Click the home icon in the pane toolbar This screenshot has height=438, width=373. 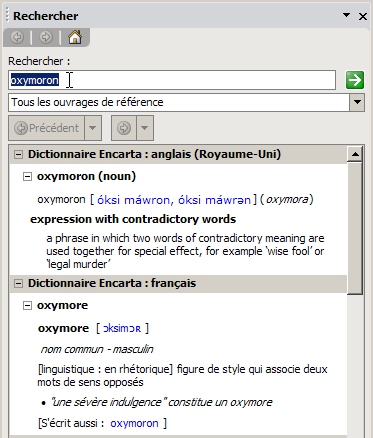75,37
